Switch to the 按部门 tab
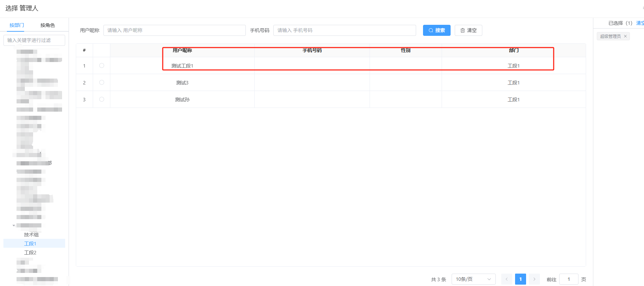644x286 pixels. [x=17, y=25]
